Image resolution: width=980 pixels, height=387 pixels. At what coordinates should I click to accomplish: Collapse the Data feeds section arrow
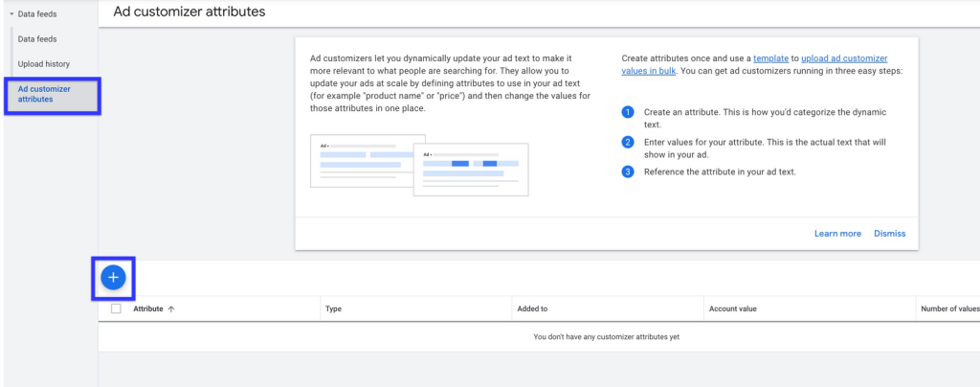click(x=11, y=13)
